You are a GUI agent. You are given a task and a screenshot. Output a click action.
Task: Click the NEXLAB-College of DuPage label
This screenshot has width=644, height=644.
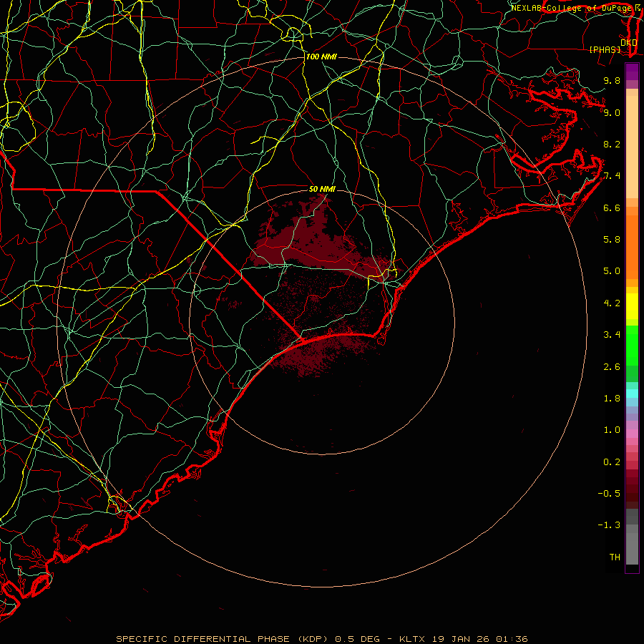point(571,8)
